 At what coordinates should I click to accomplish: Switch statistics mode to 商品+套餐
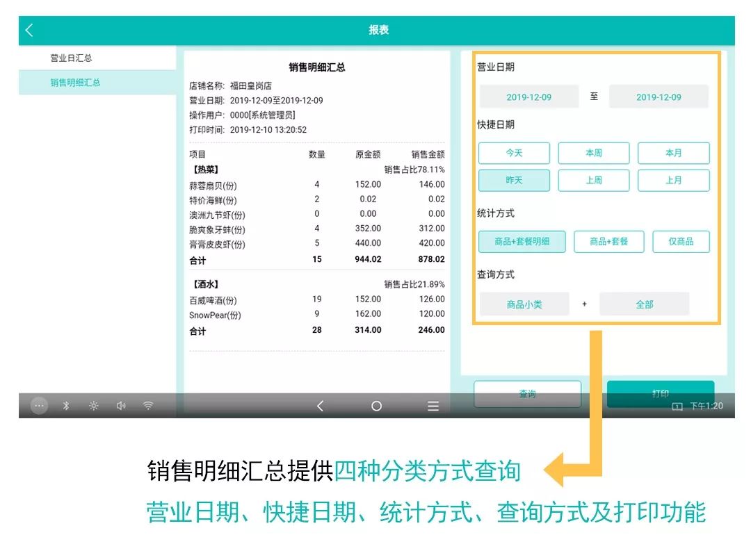pos(608,241)
